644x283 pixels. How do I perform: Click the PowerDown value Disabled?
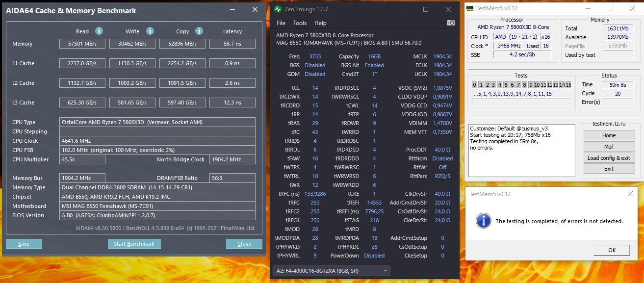tap(374, 256)
